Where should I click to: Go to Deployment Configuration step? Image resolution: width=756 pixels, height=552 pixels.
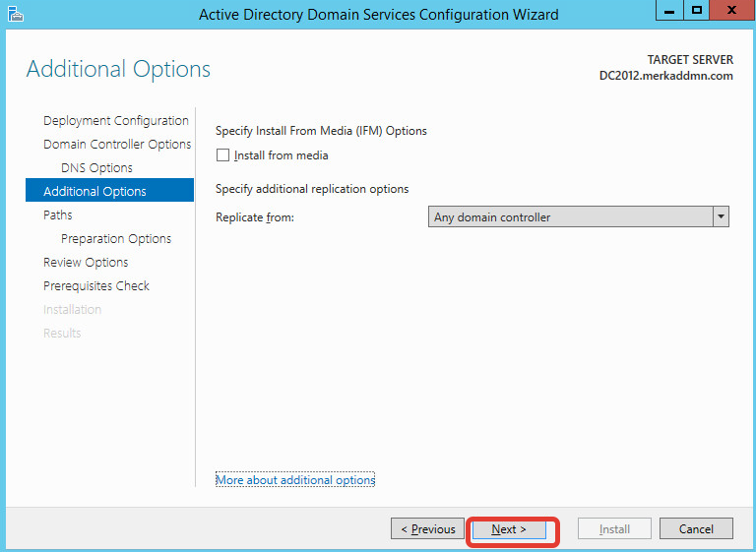[116, 120]
